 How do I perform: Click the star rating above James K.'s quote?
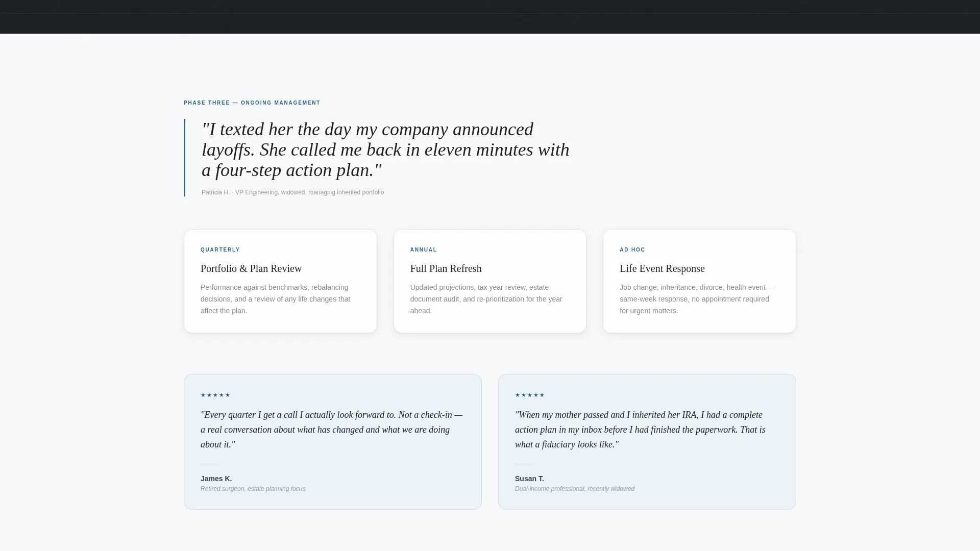click(215, 395)
